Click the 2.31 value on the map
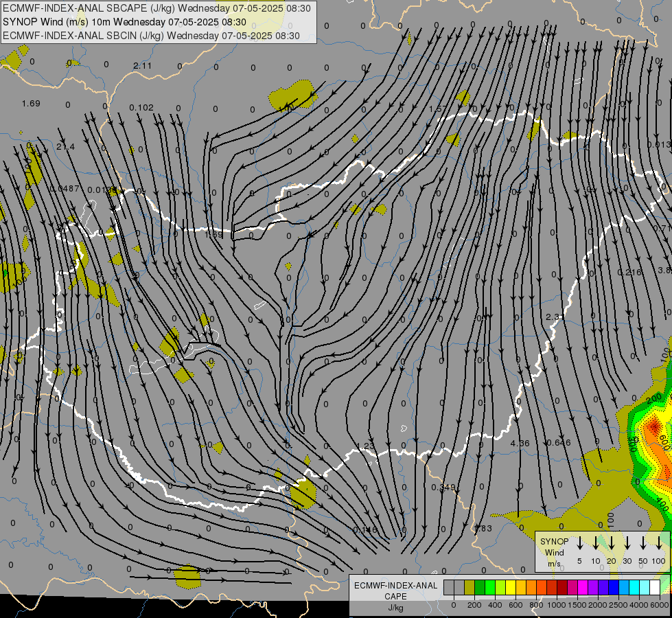The width and height of the screenshot is (672, 618). point(554,317)
